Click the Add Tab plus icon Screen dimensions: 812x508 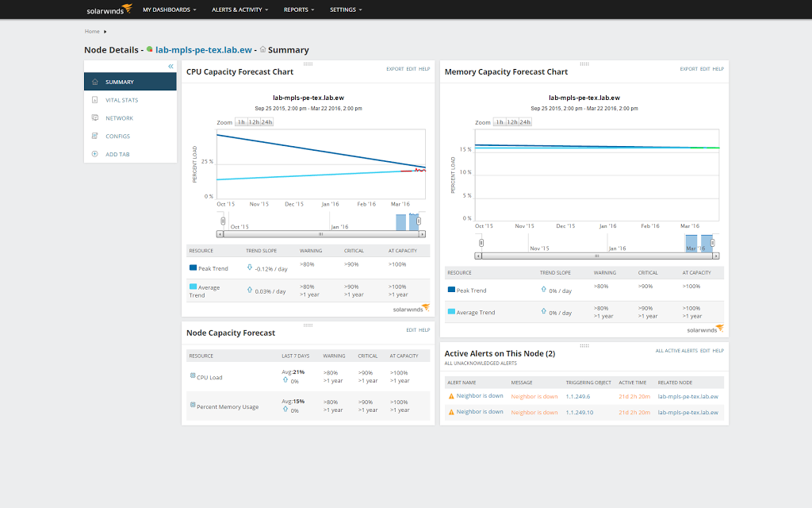pyautogui.click(x=94, y=154)
